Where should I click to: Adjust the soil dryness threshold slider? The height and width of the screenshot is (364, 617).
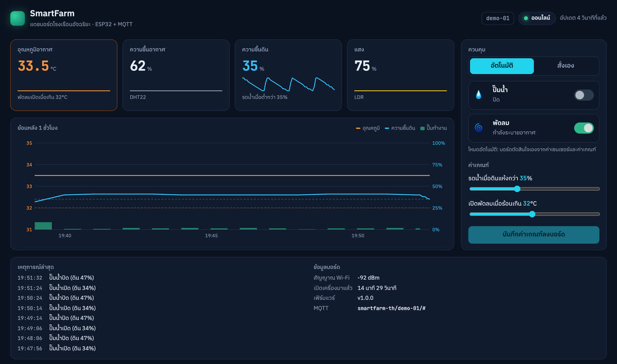pos(534,189)
